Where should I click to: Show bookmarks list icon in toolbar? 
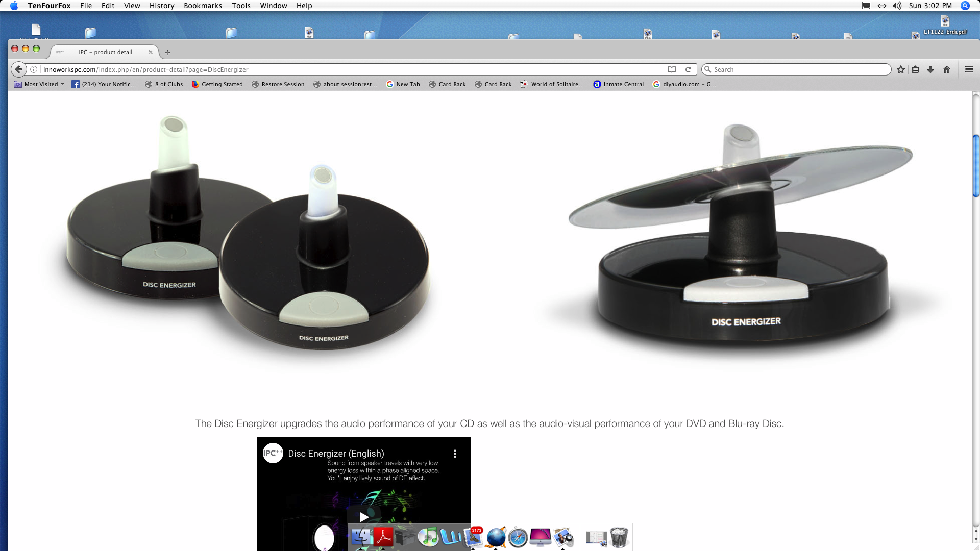915,69
